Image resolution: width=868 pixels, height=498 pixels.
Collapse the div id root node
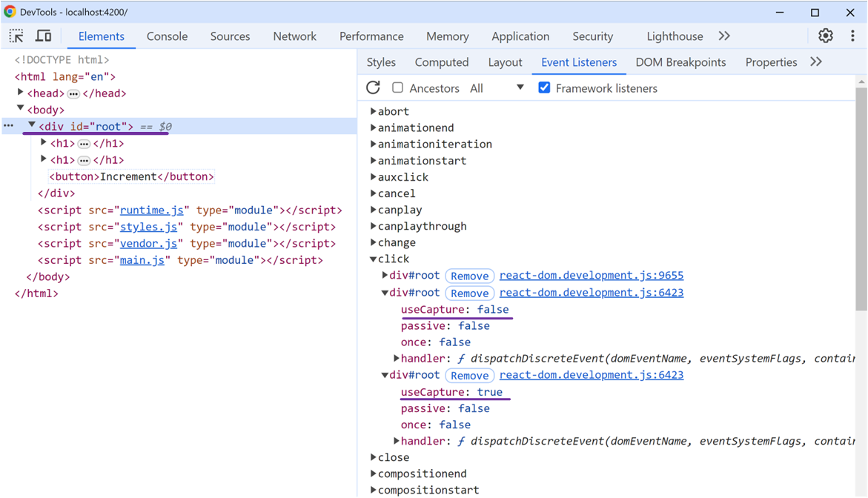coord(32,125)
